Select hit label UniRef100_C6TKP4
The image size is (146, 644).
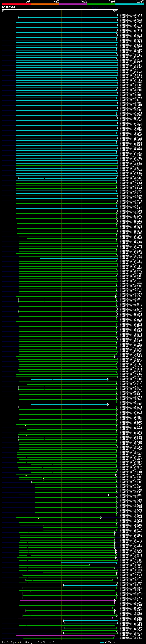tap(131, 356)
